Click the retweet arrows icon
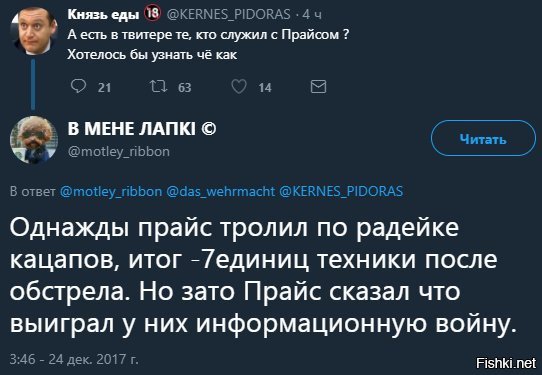 (159, 86)
